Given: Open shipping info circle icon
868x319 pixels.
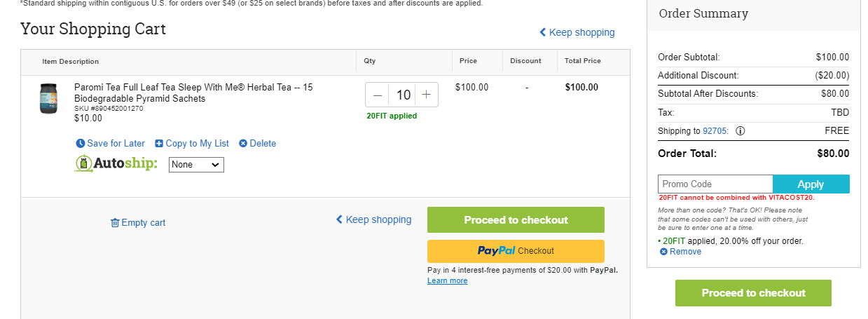Looking at the screenshot, I should pyautogui.click(x=740, y=131).
